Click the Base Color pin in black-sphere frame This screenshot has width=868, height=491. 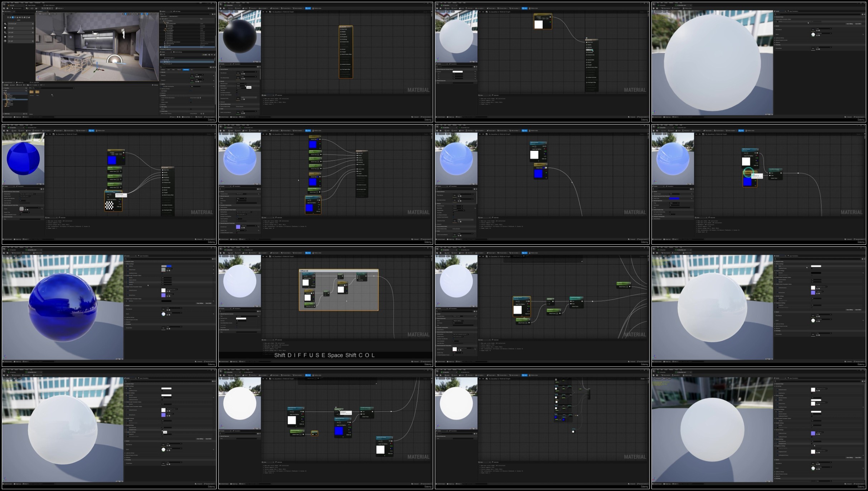click(x=341, y=29)
